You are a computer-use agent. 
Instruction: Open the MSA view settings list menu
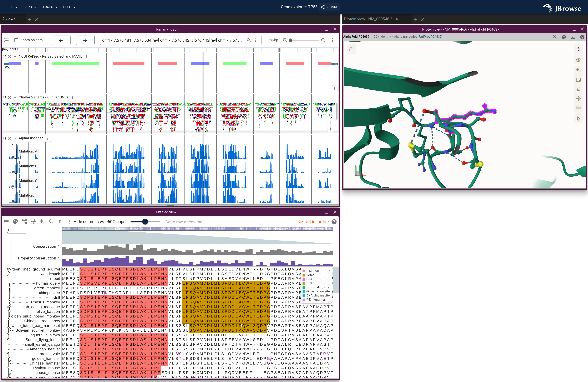(x=6, y=222)
